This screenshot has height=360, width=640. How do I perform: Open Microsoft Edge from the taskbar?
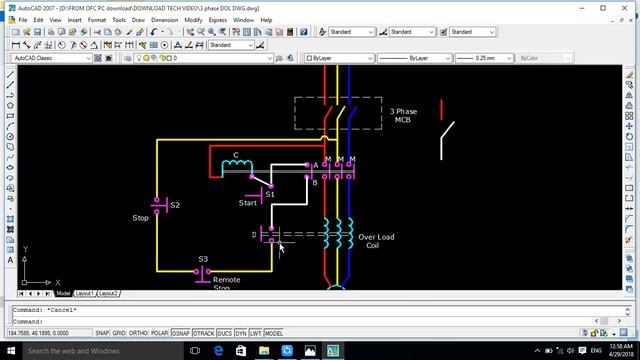[218, 351]
